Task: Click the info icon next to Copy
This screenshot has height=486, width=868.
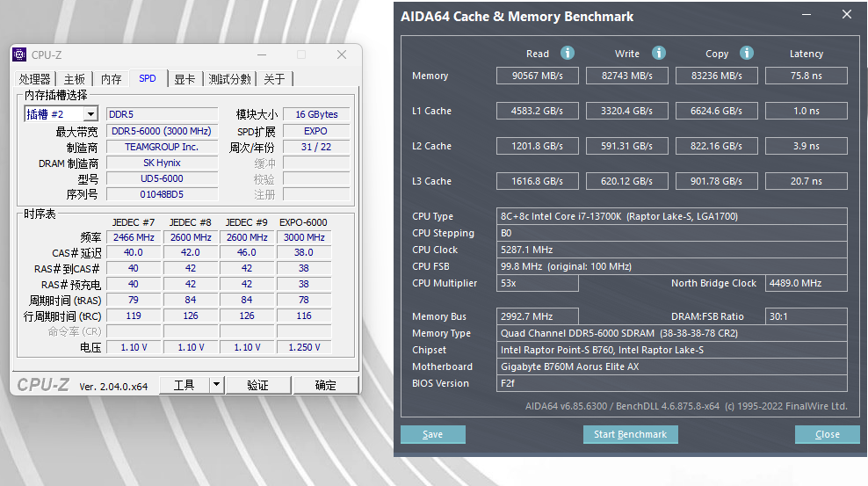Action: (747, 53)
